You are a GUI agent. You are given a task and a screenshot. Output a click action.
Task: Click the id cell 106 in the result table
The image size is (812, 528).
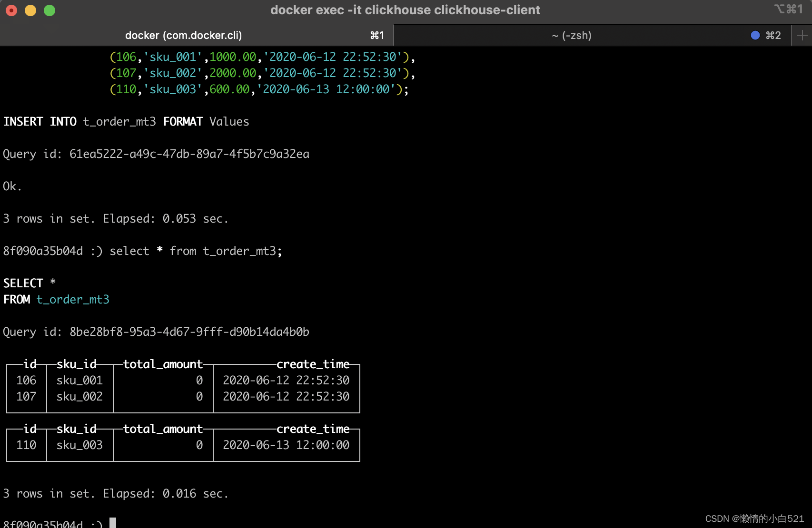(x=26, y=381)
